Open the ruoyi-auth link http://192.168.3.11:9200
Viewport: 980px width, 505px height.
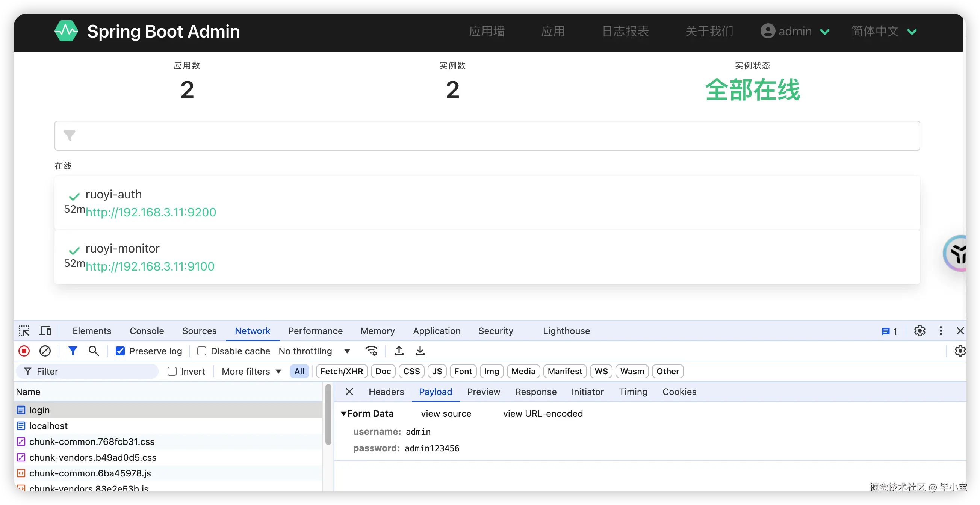tap(151, 212)
